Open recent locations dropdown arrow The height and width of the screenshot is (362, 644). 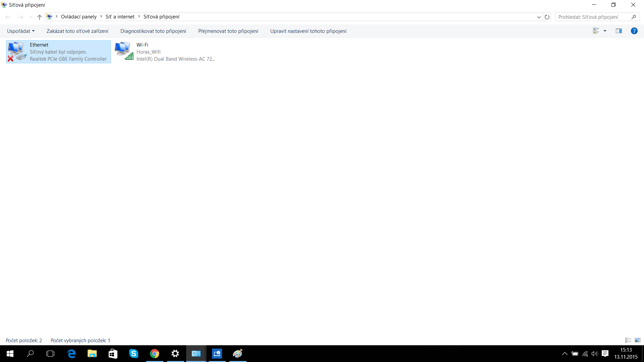tap(31, 17)
